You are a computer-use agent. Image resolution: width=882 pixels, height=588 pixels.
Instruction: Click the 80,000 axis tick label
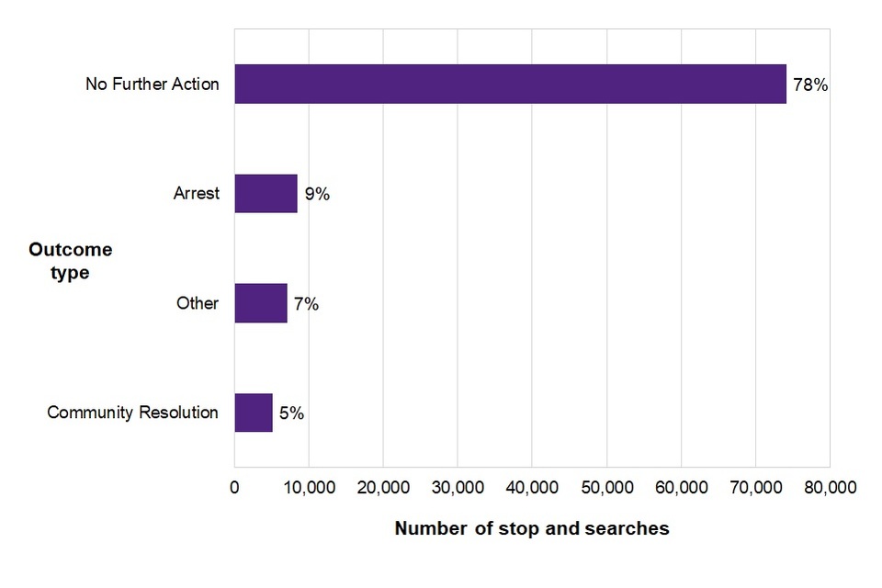point(830,488)
